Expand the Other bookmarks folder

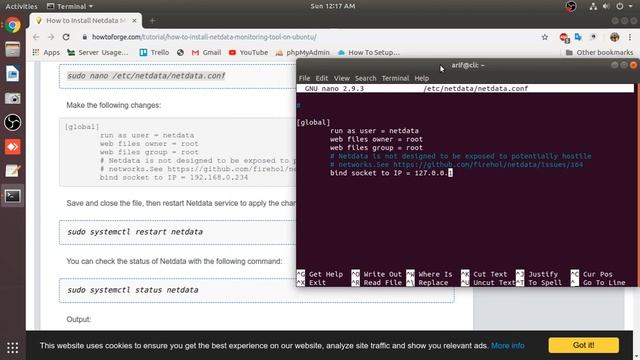point(599,53)
